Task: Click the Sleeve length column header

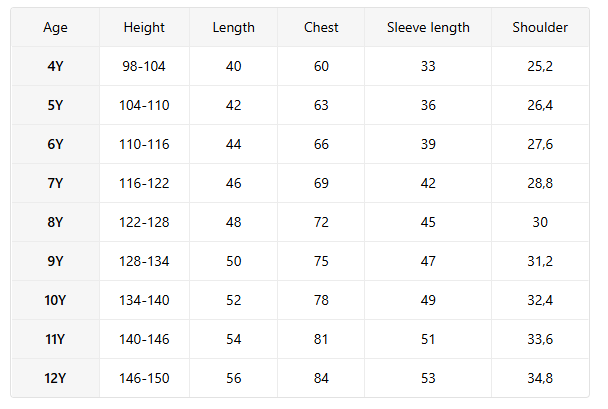Action: [428, 27]
